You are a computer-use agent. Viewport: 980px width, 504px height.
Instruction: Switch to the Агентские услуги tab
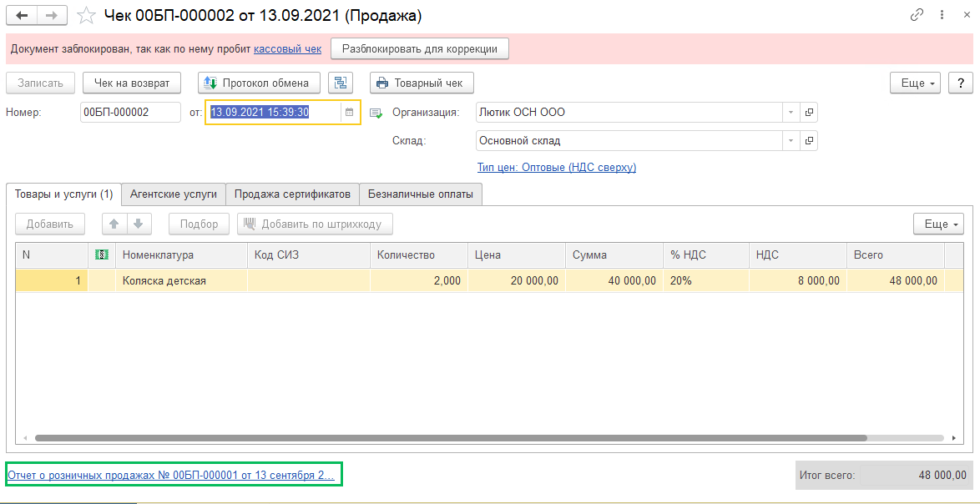pyautogui.click(x=174, y=194)
